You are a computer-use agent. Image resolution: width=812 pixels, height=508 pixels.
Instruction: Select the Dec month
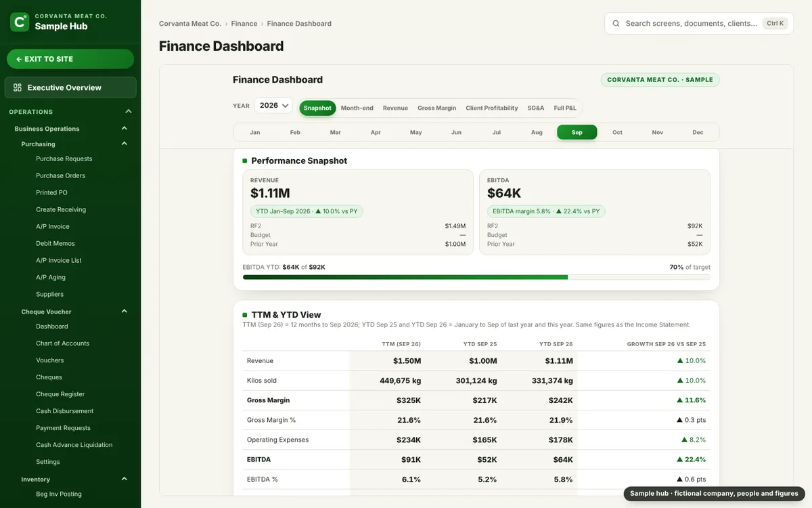[698, 132]
